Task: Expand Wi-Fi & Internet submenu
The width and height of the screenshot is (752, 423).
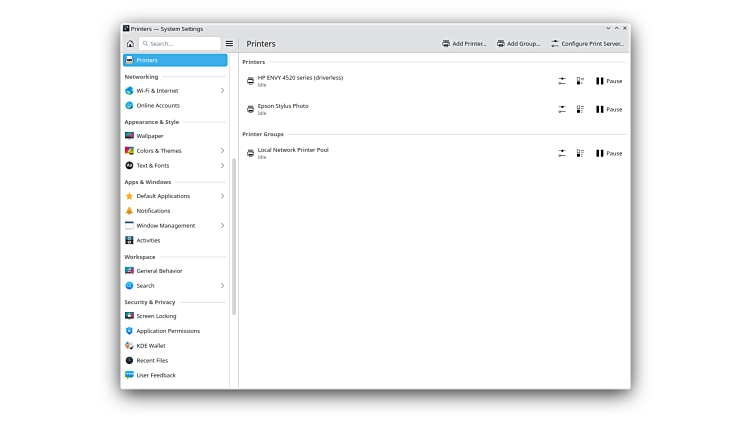Action: point(222,91)
